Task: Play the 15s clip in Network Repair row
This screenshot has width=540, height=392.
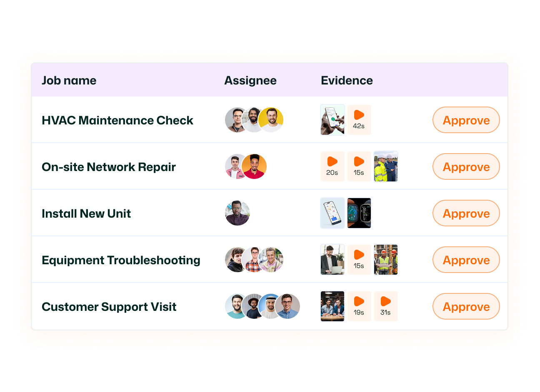Action: [x=359, y=166]
